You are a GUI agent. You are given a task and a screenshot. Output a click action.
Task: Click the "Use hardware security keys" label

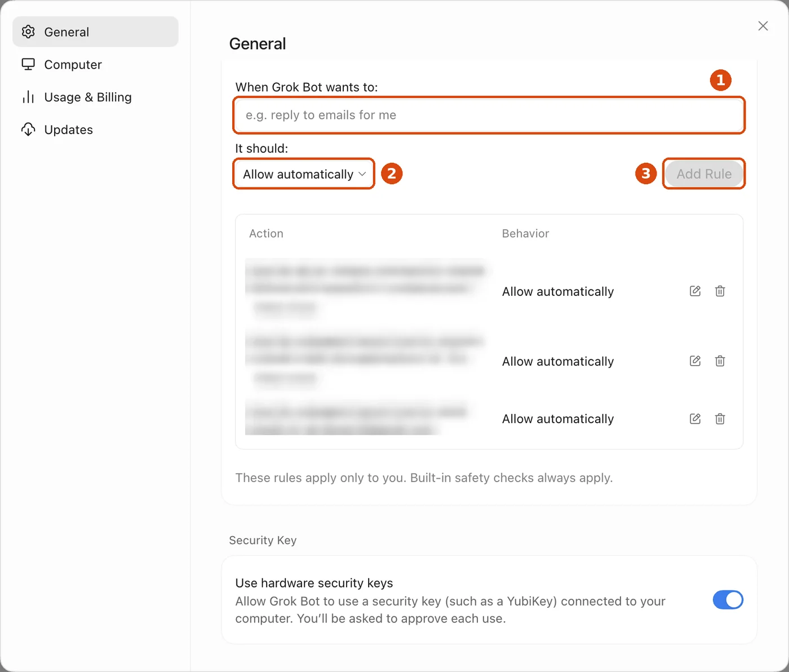click(x=314, y=583)
